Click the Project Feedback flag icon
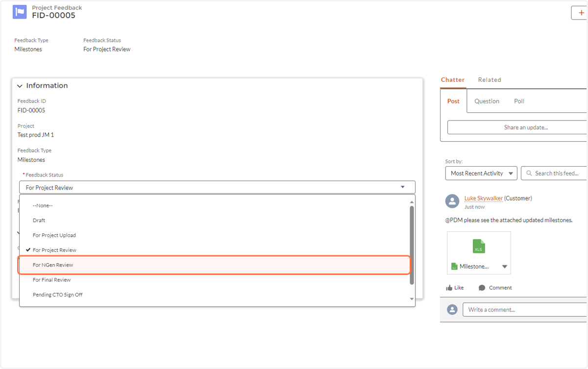The image size is (588, 369). (20, 12)
